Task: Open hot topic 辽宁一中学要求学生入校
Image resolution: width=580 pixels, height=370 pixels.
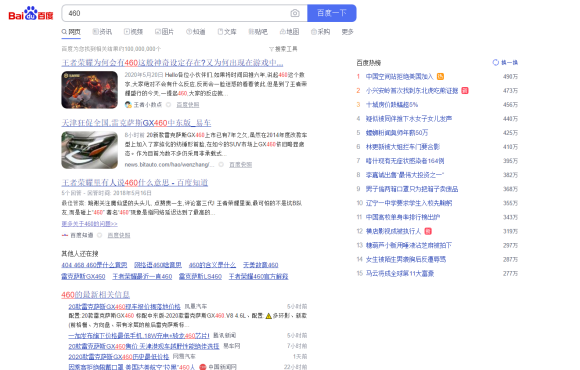Action: (409, 203)
